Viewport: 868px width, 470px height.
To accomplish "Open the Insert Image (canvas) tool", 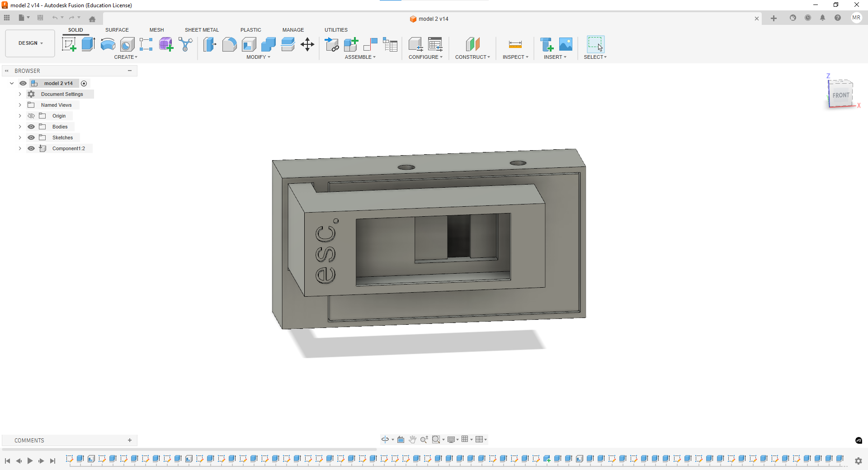I will (566, 44).
